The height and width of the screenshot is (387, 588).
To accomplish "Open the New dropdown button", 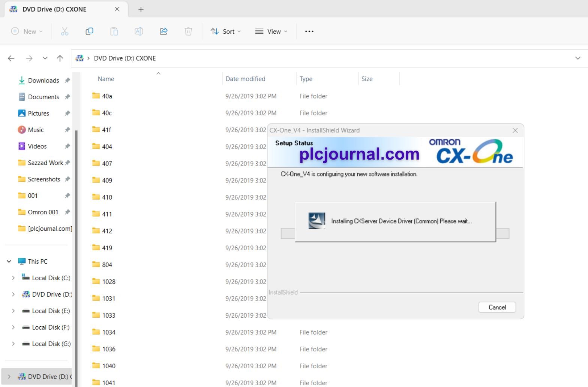I will click(27, 31).
